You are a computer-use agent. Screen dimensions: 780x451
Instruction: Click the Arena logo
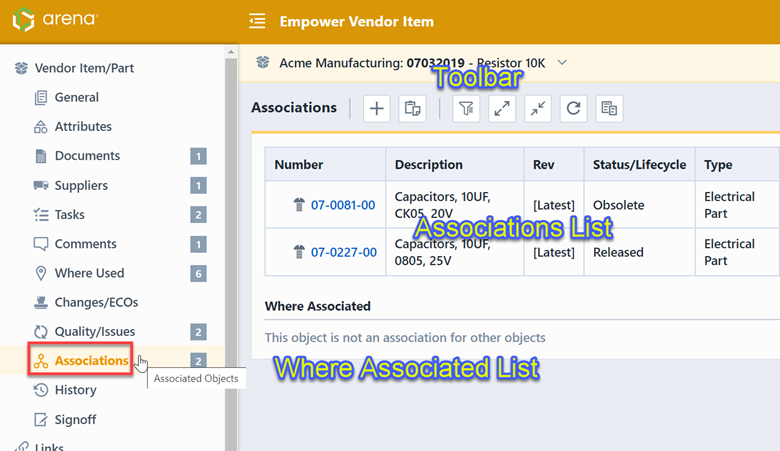pyautogui.click(x=55, y=20)
